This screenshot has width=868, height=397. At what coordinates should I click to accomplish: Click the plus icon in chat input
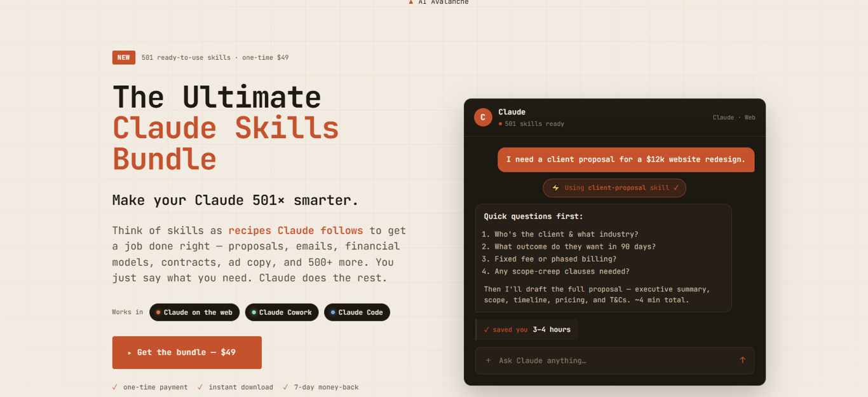pyautogui.click(x=488, y=361)
